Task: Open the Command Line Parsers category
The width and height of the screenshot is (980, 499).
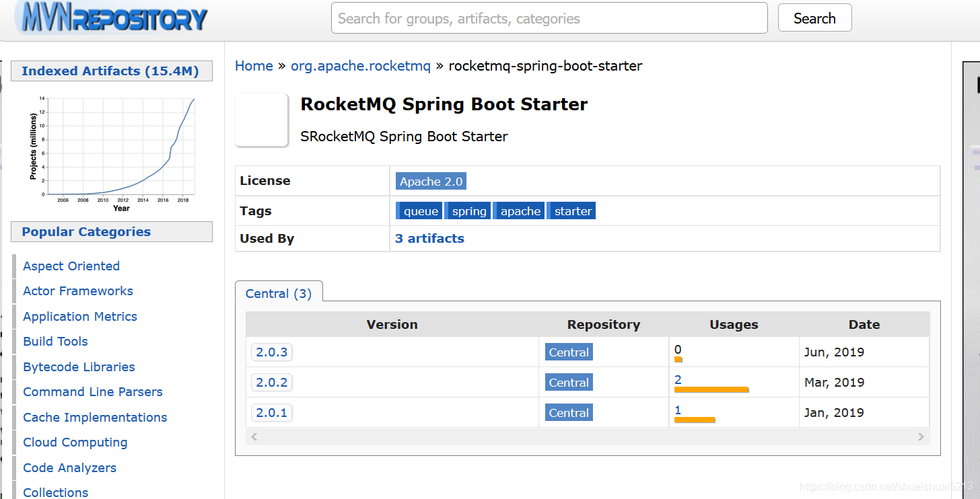Action: coord(93,391)
